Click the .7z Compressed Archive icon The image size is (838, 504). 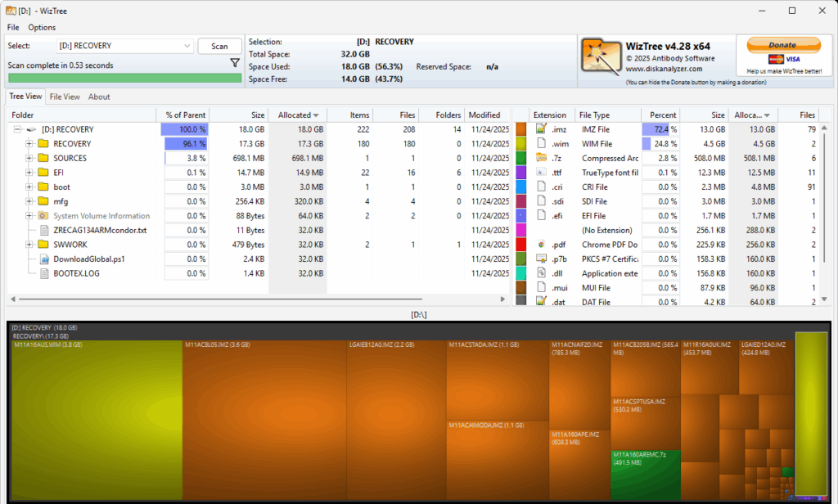pyautogui.click(x=540, y=158)
